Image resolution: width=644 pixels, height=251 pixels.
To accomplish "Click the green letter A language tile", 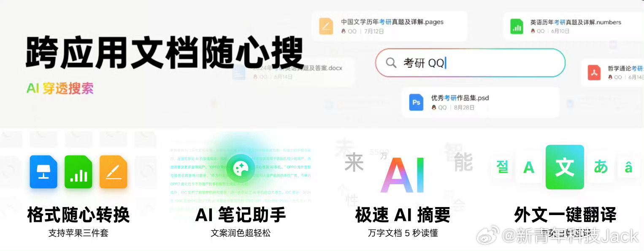I will (529, 168).
